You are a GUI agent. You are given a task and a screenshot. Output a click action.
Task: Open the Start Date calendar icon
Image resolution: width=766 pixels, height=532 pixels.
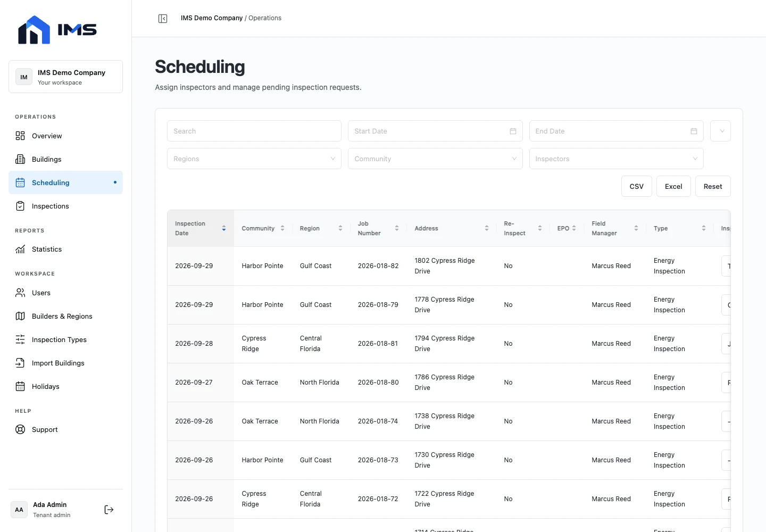[x=513, y=131]
